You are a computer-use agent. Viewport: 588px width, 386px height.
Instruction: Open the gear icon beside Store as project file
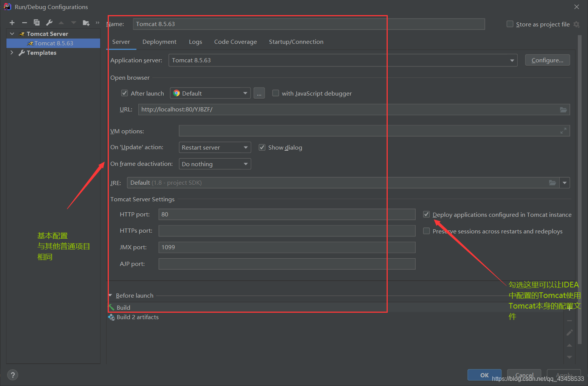tap(576, 24)
